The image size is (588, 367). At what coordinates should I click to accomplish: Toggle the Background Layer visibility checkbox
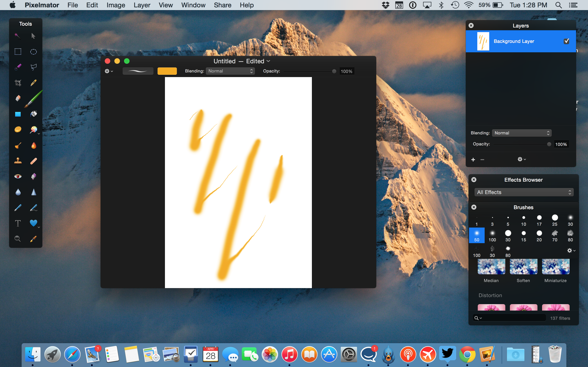click(566, 41)
